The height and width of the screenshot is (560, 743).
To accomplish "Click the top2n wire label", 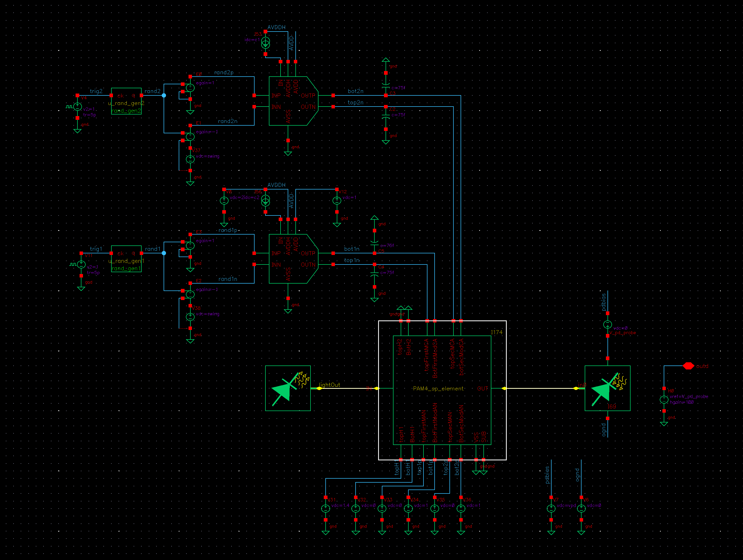I will click(355, 102).
